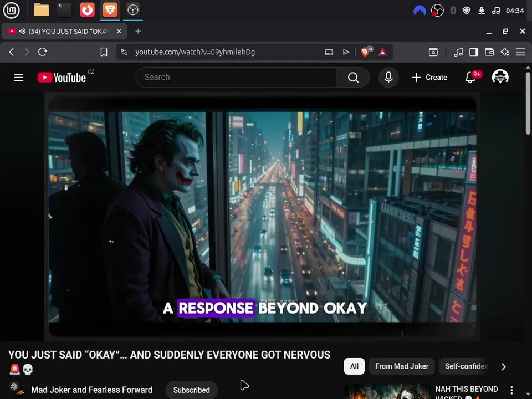532x399 pixels.
Task: Reload the current page
Action: [x=43, y=52]
